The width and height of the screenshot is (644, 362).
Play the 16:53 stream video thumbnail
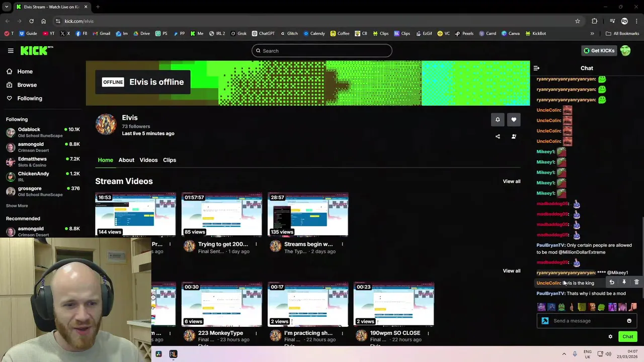click(135, 214)
